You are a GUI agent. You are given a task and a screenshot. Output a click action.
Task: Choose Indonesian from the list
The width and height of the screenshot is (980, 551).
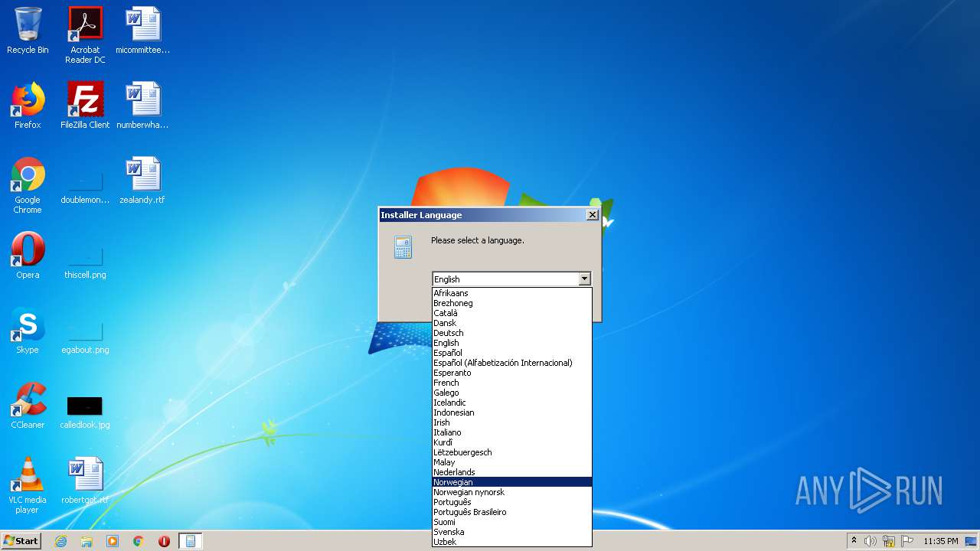coord(512,412)
